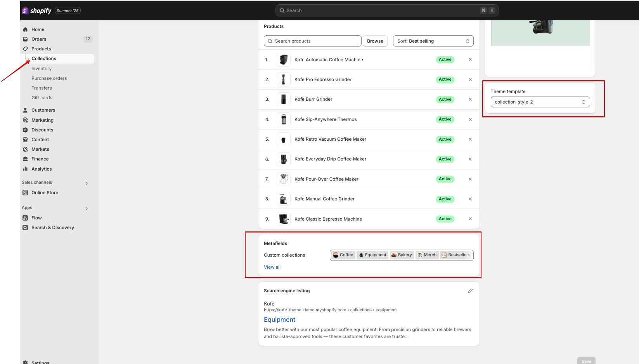Expand the Apps section chevron
Viewport: 639px width, 364px height.
pyautogui.click(x=87, y=209)
